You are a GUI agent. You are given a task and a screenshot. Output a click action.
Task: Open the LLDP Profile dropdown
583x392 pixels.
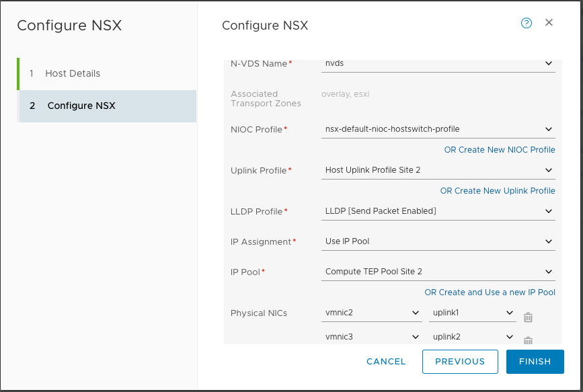point(438,211)
